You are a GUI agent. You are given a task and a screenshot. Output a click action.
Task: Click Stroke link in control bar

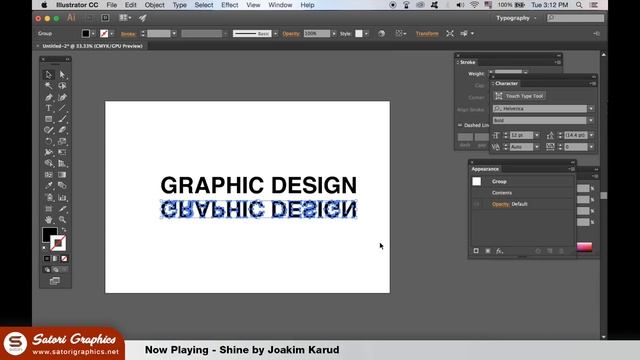click(128, 34)
